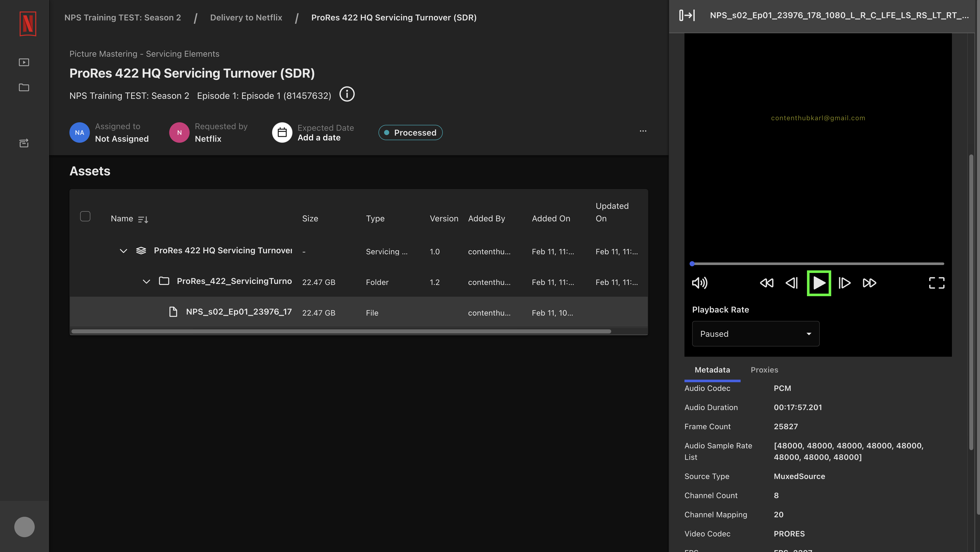The width and height of the screenshot is (980, 552).
Task: Click the NA assignee avatar
Action: click(x=80, y=133)
